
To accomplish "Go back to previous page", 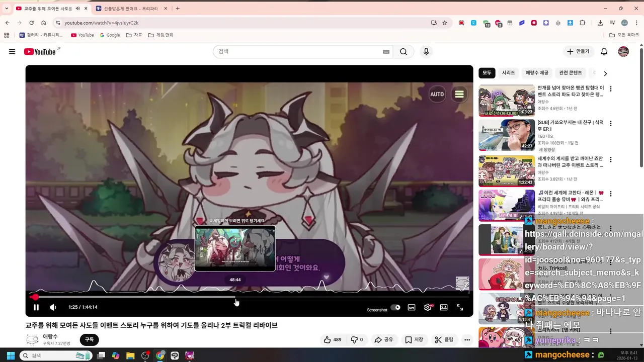I will tap(8, 23).
